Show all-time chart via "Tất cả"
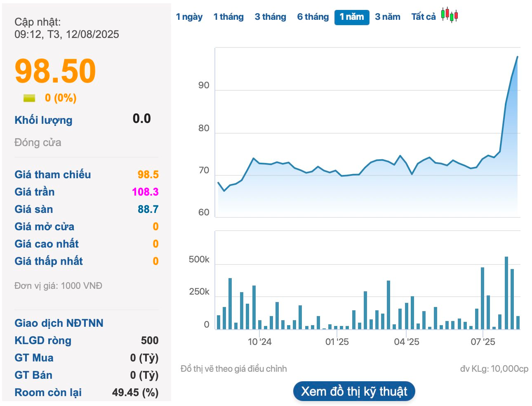 [x=423, y=17]
